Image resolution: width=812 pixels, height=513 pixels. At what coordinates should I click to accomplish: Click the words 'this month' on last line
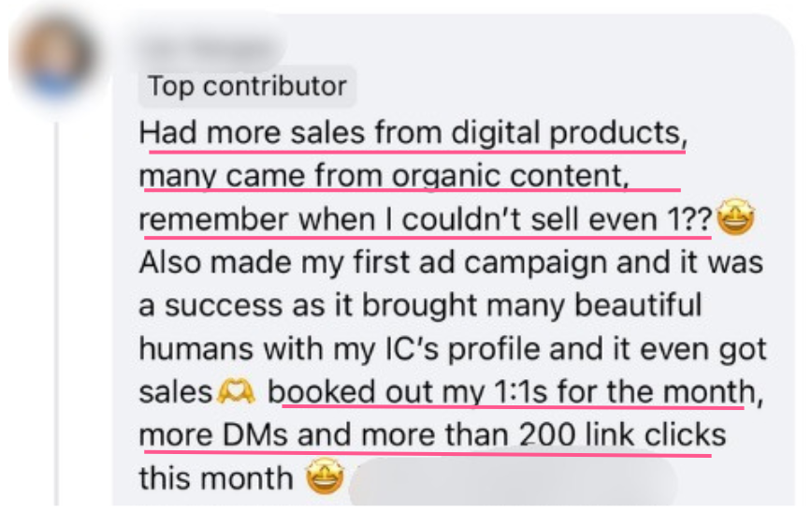215,478
